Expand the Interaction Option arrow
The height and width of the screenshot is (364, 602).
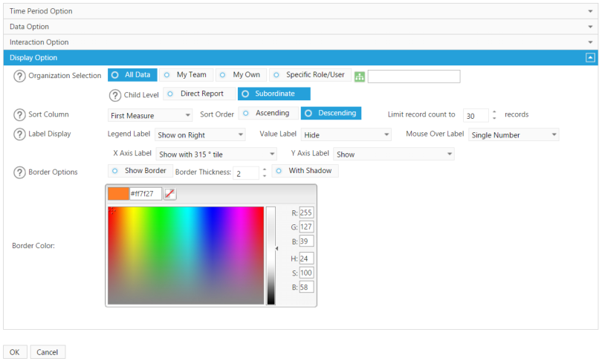(x=591, y=42)
